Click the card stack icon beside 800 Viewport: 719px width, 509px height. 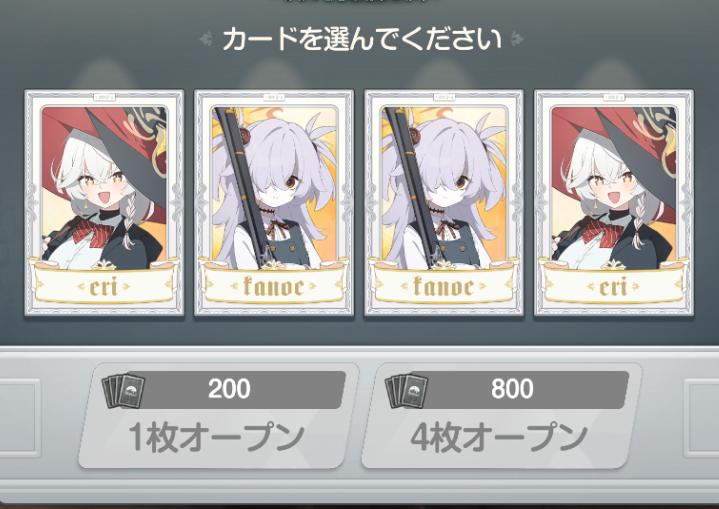point(406,391)
